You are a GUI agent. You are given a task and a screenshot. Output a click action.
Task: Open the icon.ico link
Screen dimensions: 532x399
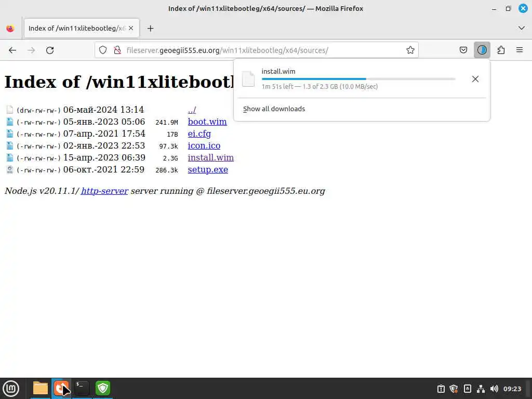pyautogui.click(x=204, y=145)
